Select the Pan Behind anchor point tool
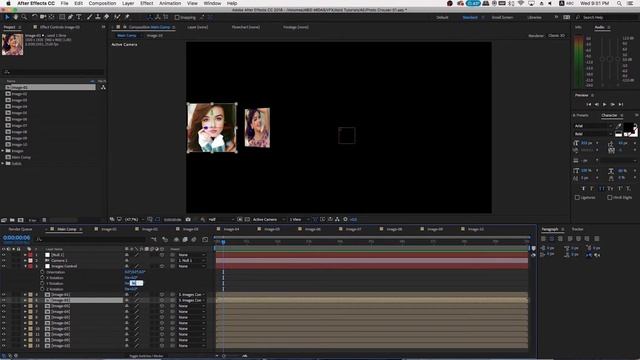 pyautogui.click(x=51, y=17)
